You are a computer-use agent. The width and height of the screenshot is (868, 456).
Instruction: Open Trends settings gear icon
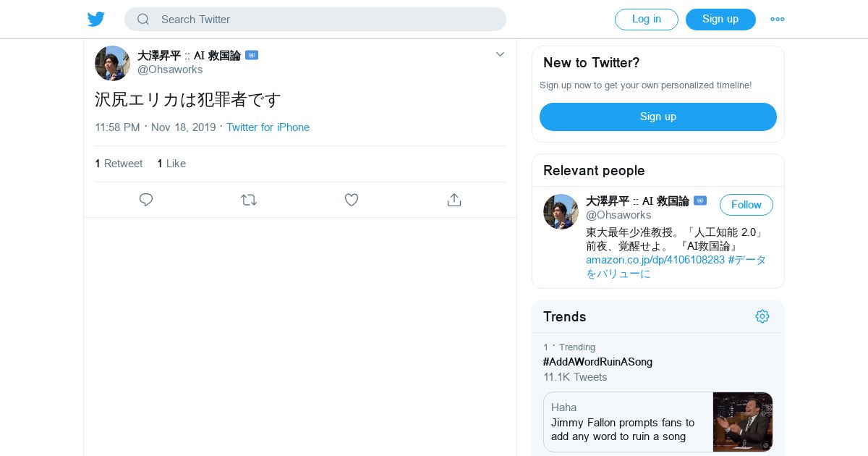pyautogui.click(x=762, y=316)
